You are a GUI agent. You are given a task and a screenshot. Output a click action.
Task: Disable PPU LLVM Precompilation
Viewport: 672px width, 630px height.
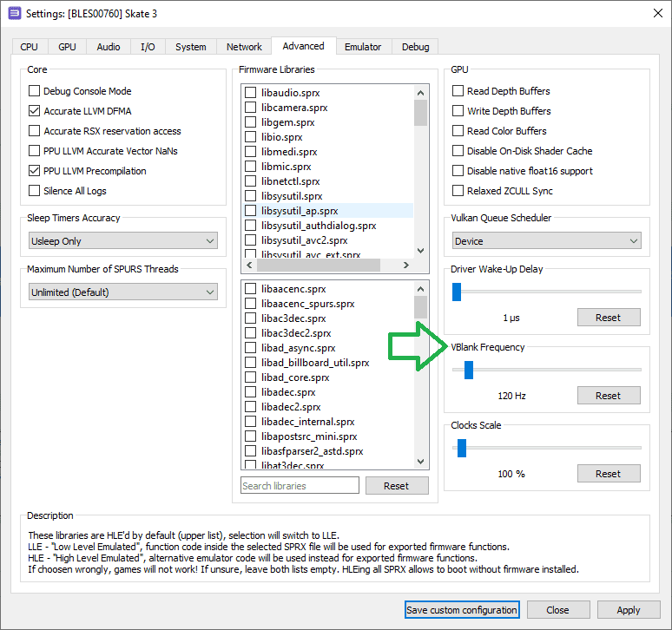(34, 170)
